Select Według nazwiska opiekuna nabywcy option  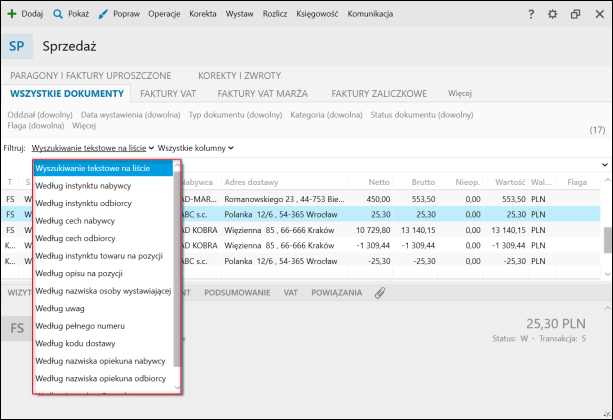click(103, 361)
